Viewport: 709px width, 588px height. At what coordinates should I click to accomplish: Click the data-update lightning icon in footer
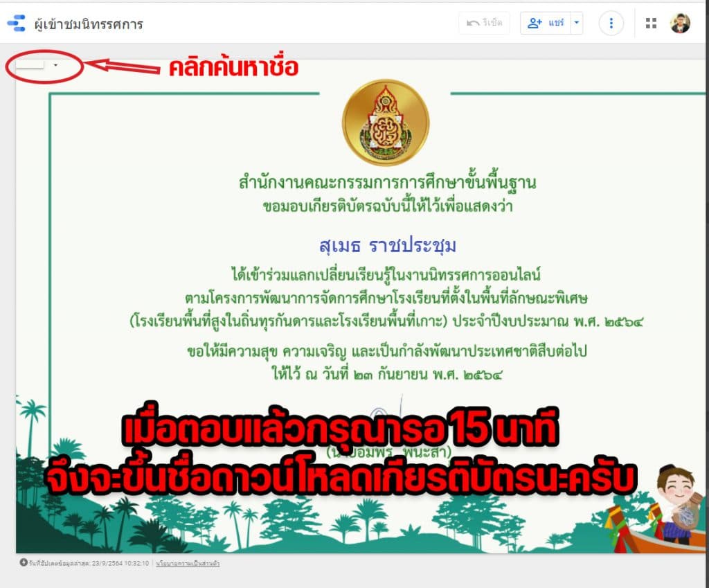point(24,562)
